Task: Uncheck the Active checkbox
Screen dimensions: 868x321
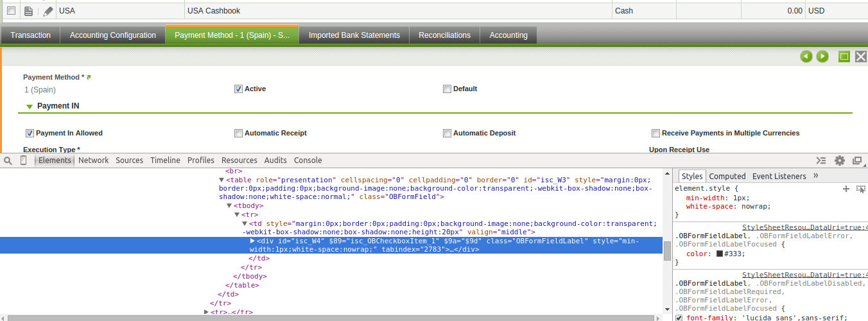Action: pyautogui.click(x=239, y=89)
